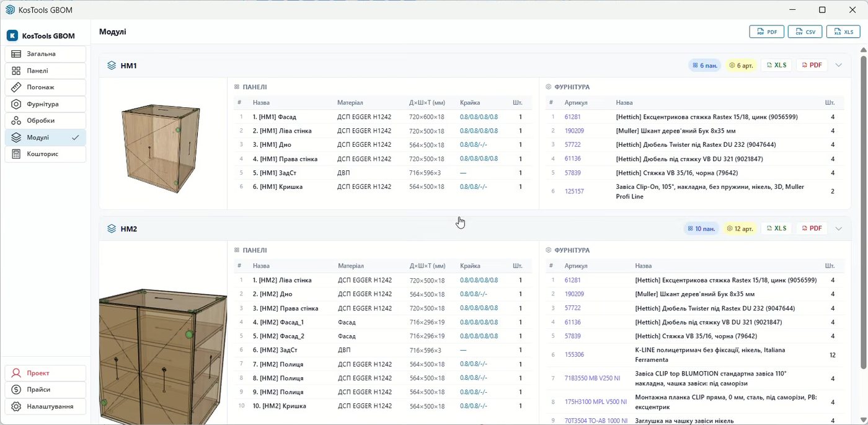This screenshot has height=425, width=868.
Task: Collapse the HM1 module card chevron
Action: [x=839, y=65]
